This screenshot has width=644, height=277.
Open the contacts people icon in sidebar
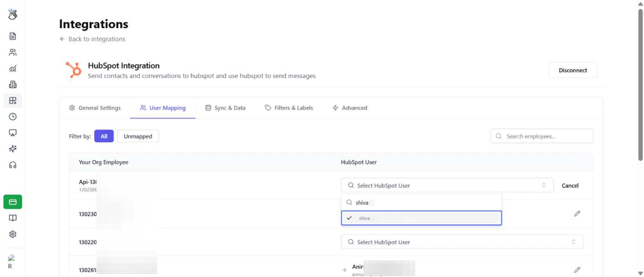pos(12,52)
